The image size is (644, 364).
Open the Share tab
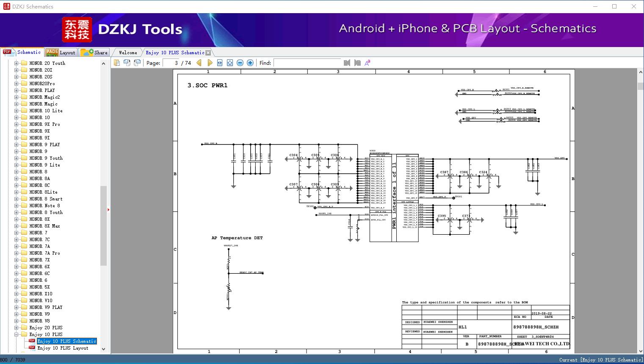pyautogui.click(x=94, y=53)
